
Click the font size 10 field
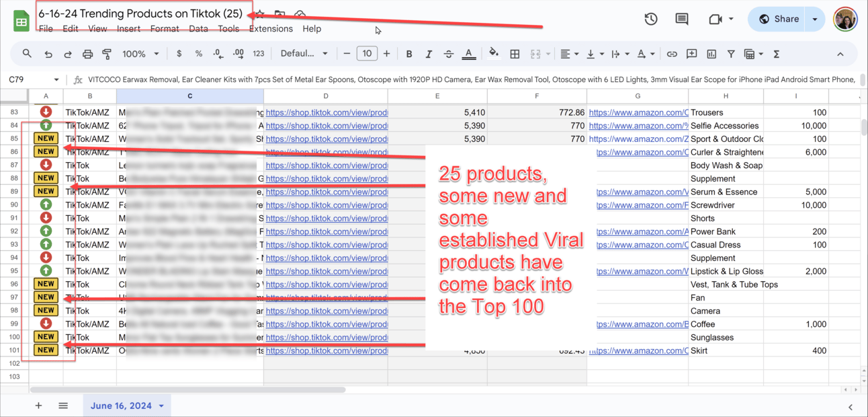(x=366, y=54)
